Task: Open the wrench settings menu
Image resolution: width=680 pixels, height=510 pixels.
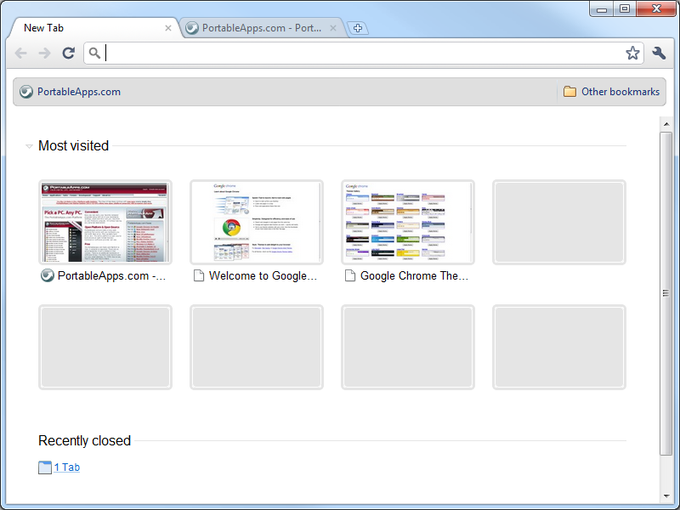Action: (659, 53)
